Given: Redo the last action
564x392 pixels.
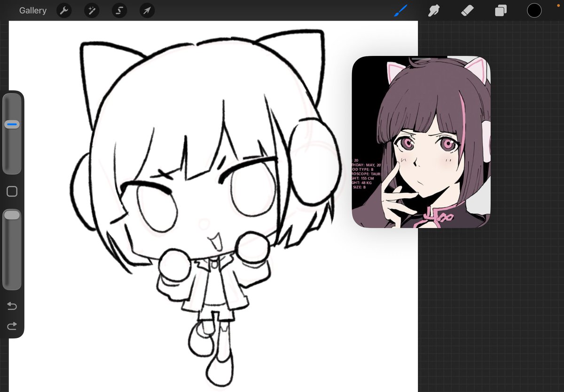Looking at the screenshot, I should pyautogui.click(x=12, y=325).
